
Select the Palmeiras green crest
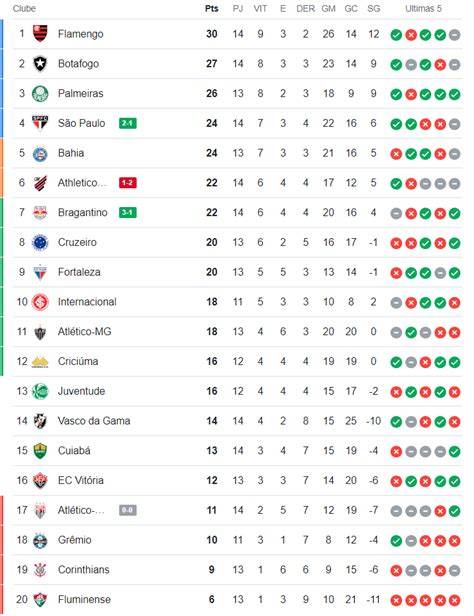(x=40, y=94)
